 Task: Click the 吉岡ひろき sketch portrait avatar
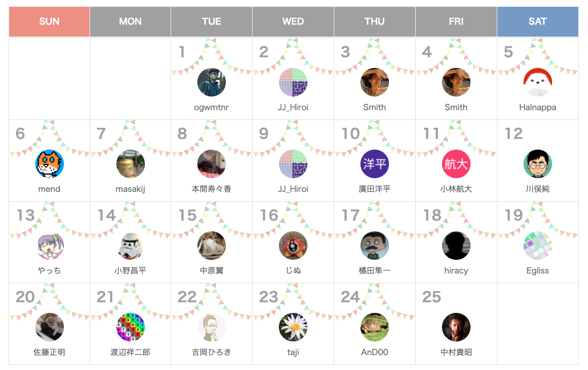(212, 327)
